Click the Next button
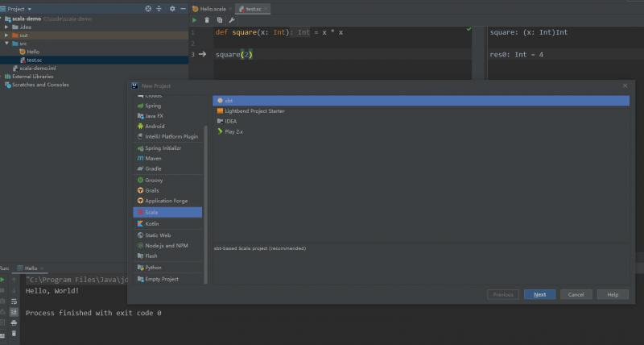 coord(539,294)
